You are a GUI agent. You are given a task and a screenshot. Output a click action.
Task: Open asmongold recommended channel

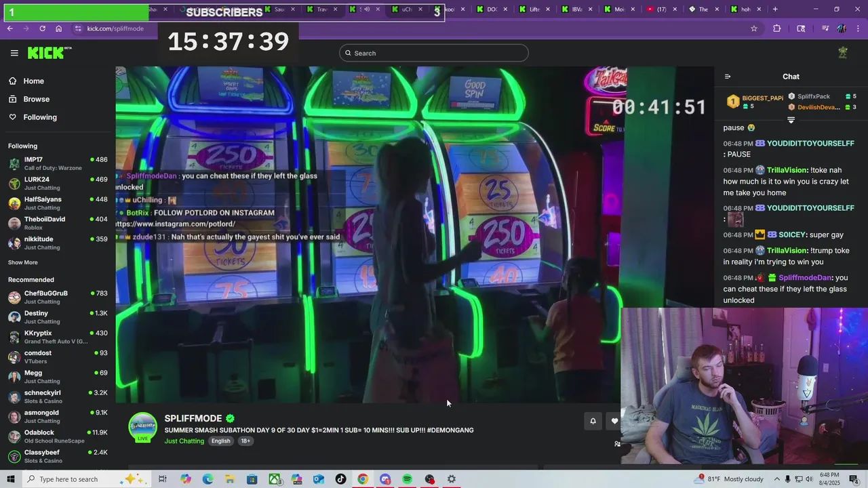[x=58, y=416]
